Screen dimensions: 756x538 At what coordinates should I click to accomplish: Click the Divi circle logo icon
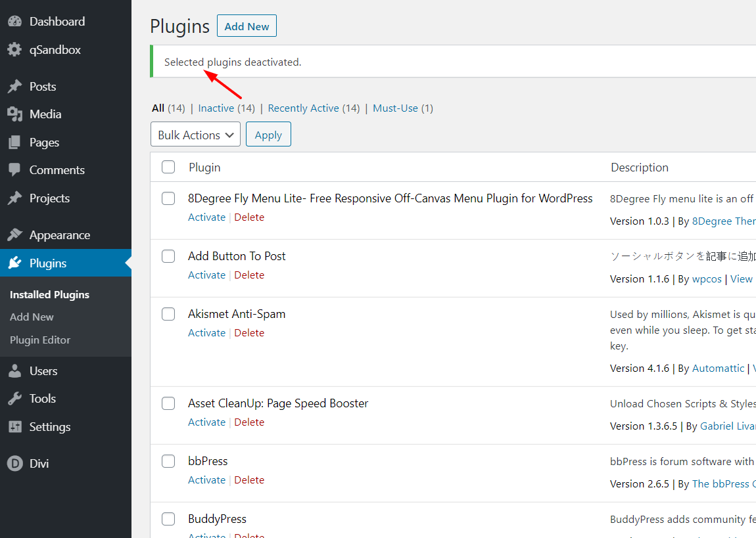pyautogui.click(x=14, y=464)
